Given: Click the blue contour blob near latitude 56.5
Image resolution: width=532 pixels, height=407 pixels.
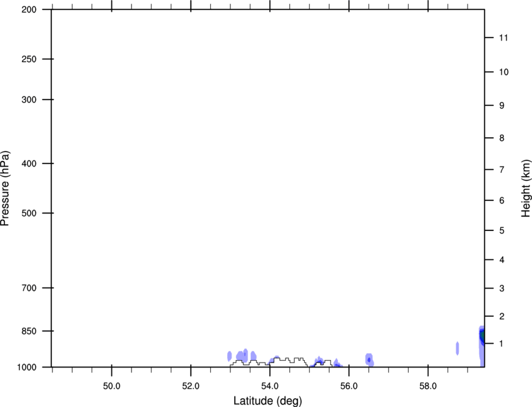Looking at the screenshot, I should [x=369, y=360].
